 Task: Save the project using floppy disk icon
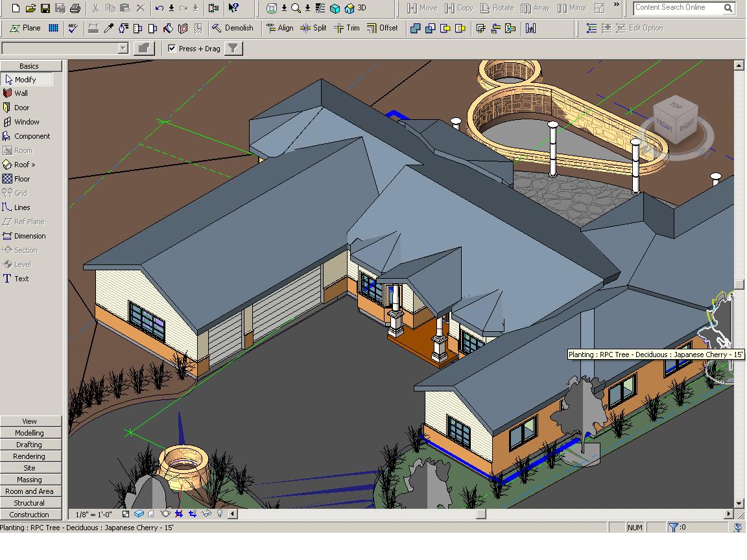click(x=45, y=8)
